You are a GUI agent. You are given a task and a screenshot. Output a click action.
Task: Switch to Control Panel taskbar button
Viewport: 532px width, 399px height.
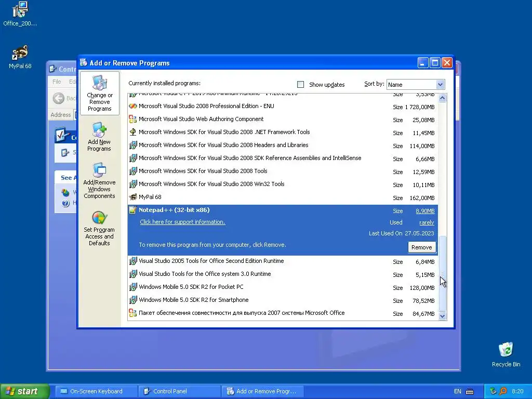[x=179, y=391]
